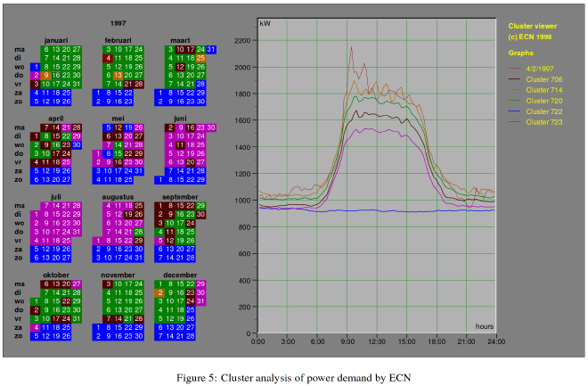Viewport: 588px width, 386px height.
Task: Click the Figure 5 caption text
Action: pos(294,378)
